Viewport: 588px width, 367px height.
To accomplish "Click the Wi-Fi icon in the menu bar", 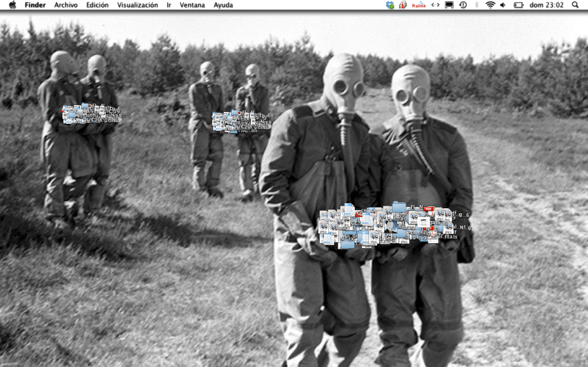I will tap(490, 4).
